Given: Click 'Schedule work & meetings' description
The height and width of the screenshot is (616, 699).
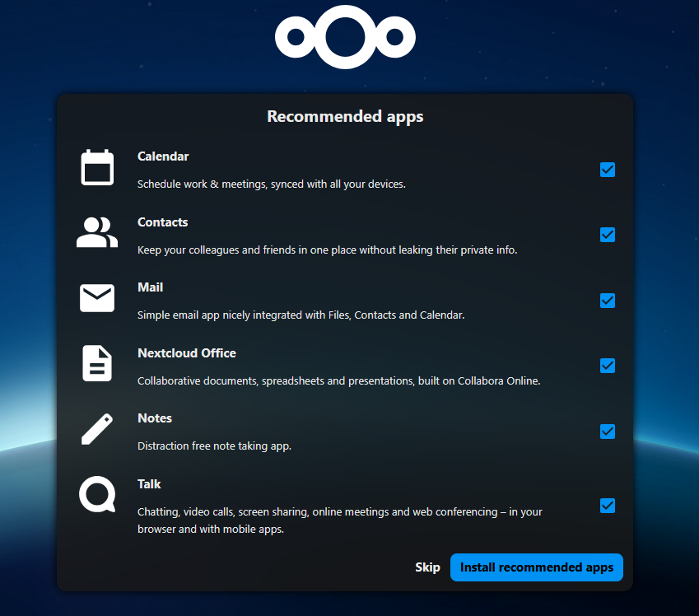Looking at the screenshot, I should point(272,184).
